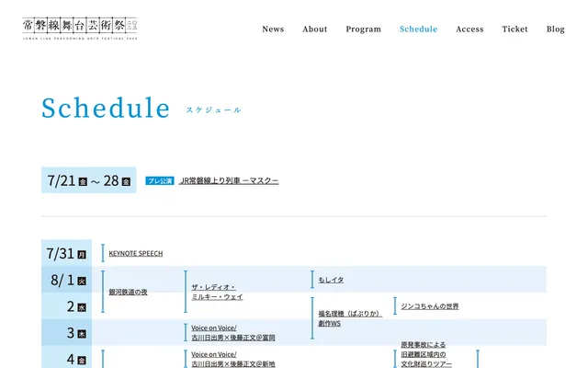This screenshot has height=368, width=588.
Task: Open the もしイタ program link
Action: [331, 280]
